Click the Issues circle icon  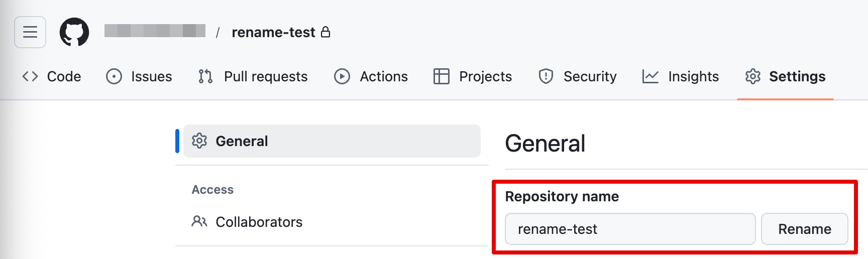click(114, 76)
